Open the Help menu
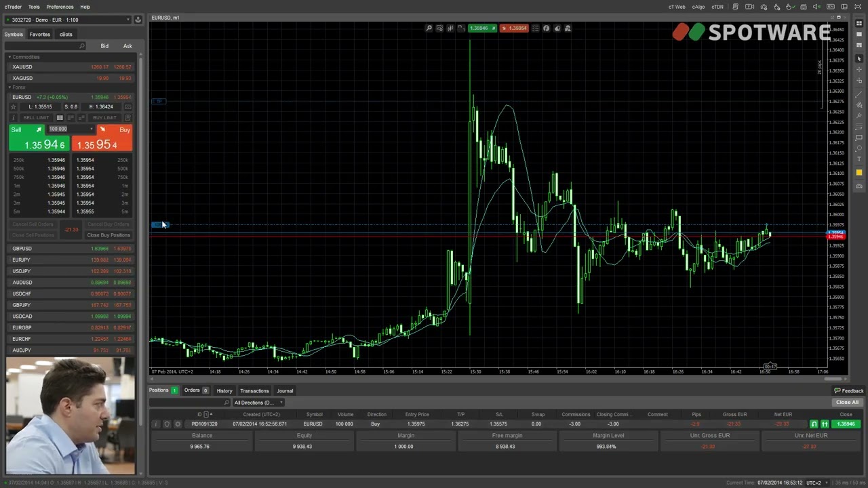Screen dimensions: 868x488 pos(85,7)
